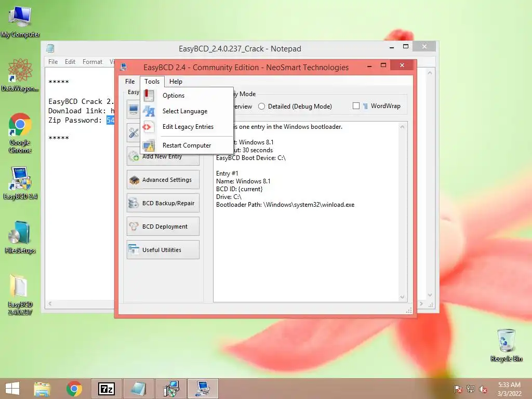Click the wrench and scissors sidebar icon
Image resolution: width=532 pixels, height=399 pixels.
(134, 132)
